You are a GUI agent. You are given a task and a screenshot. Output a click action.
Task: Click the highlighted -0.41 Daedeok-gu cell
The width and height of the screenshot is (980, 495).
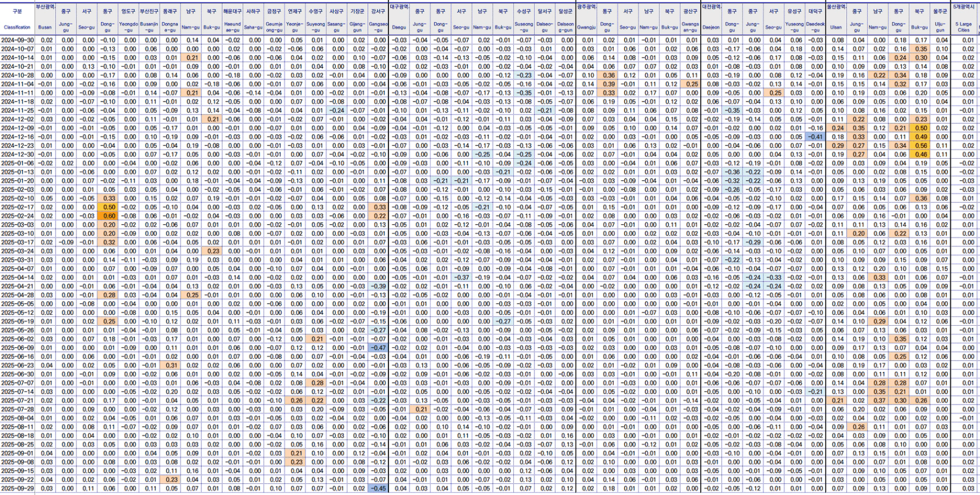pyautogui.click(x=815, y=137)
